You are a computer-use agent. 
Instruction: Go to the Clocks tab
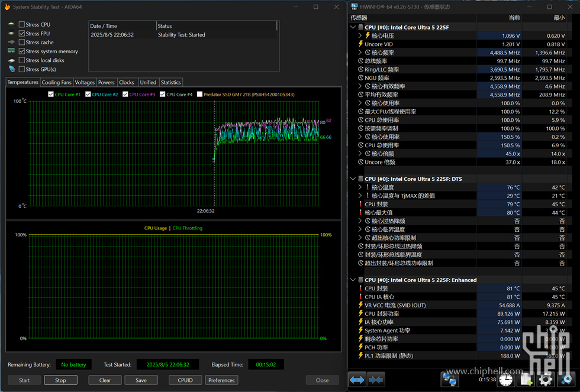click(127, 82)
